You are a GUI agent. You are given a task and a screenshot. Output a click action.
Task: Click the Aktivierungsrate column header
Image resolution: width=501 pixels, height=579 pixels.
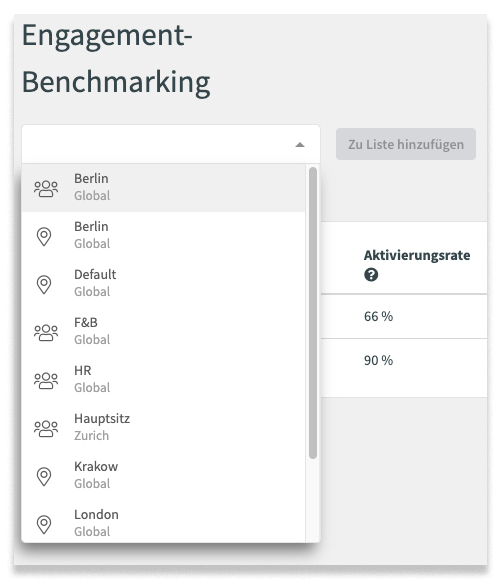pyautogui.click(x=417, y=255)
